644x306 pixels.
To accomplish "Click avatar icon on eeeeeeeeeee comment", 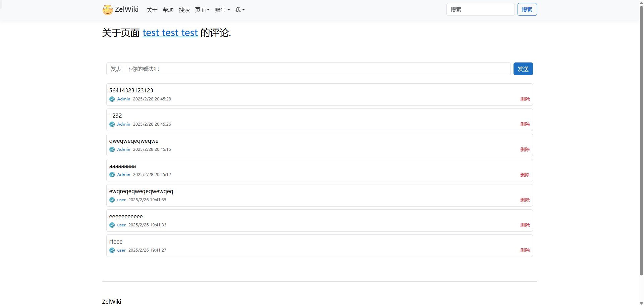I will pos(112,225).
